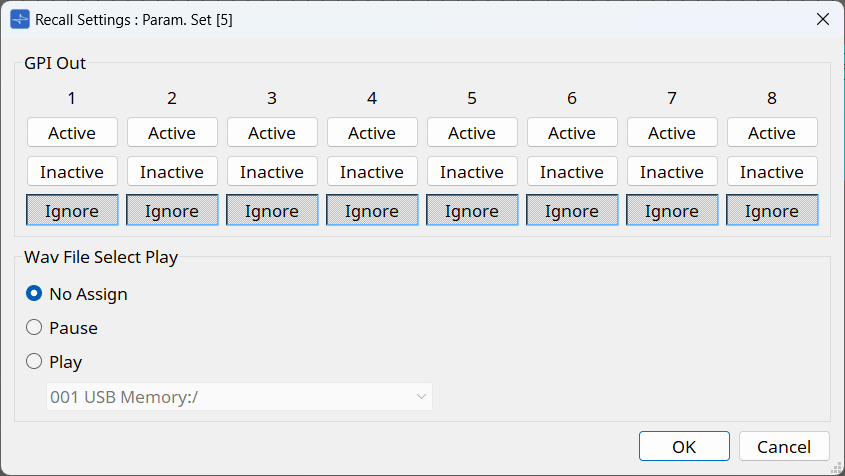Set GPI Out 2 to Inactive
Screen dimensions: 845x476
(x=172, y=172)
